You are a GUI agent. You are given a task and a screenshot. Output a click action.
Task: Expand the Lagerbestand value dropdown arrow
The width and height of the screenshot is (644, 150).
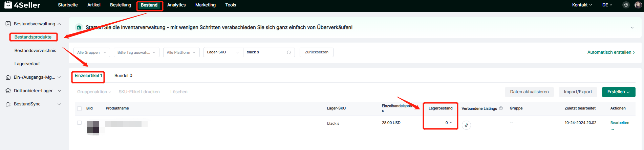tap(451, 123)
